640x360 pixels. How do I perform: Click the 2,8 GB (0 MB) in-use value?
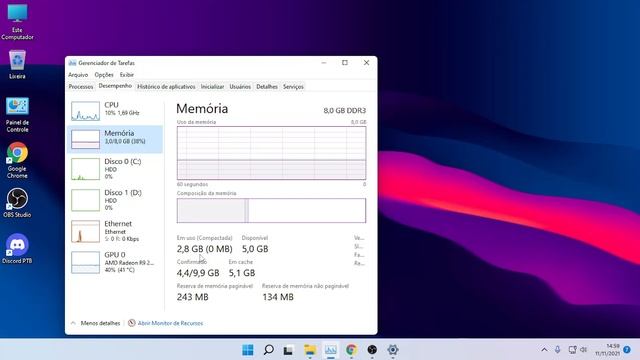click(204, 249)
